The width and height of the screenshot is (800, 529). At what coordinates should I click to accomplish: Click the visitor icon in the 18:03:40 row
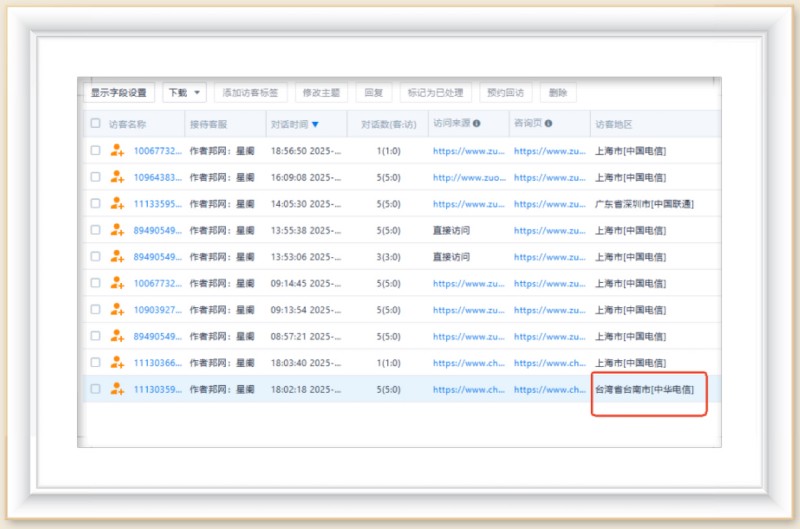[x=117, y=363]
